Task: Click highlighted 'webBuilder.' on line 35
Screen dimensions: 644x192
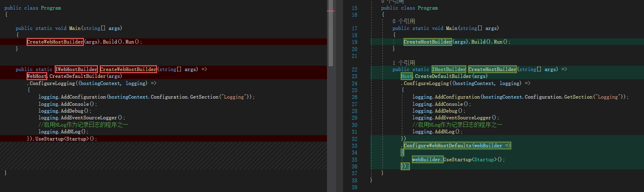Action: (x=427, y=160)
